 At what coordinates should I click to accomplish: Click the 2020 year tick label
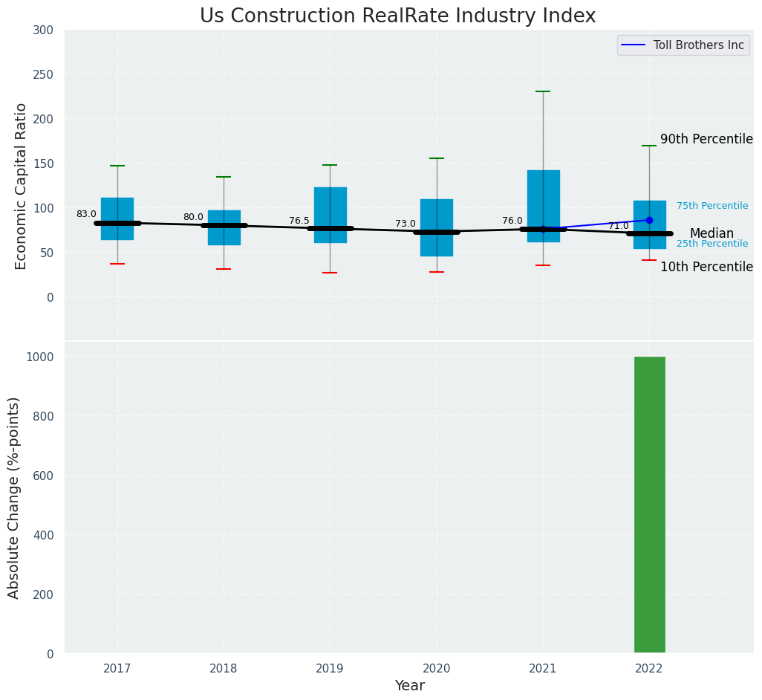click(x=436, y=668)
